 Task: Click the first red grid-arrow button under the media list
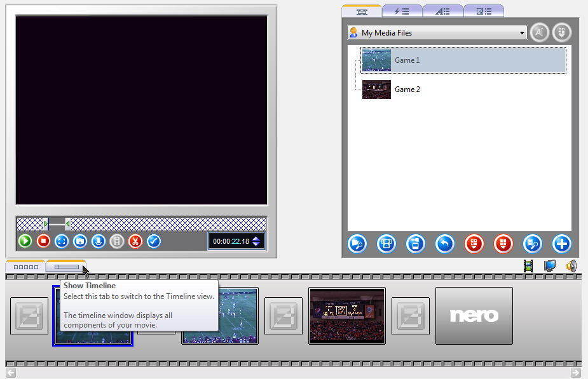[x=474, y=244]
